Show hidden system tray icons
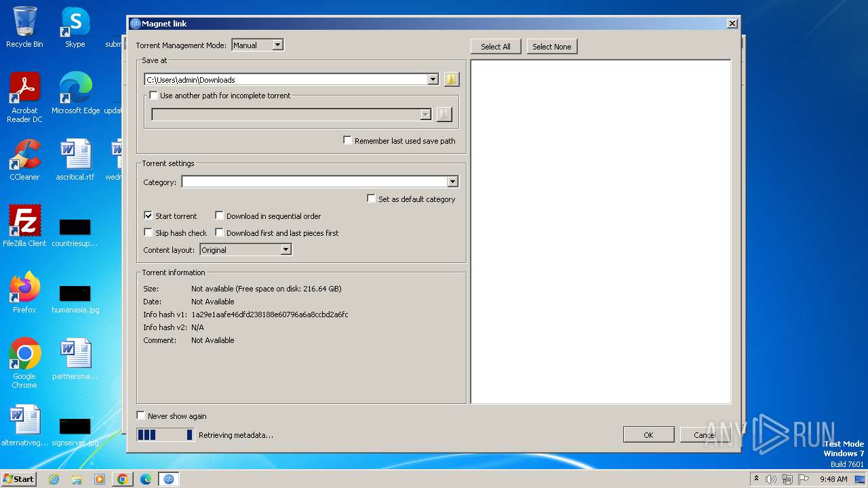The image size is (868, 488). (x=756, y=479)
